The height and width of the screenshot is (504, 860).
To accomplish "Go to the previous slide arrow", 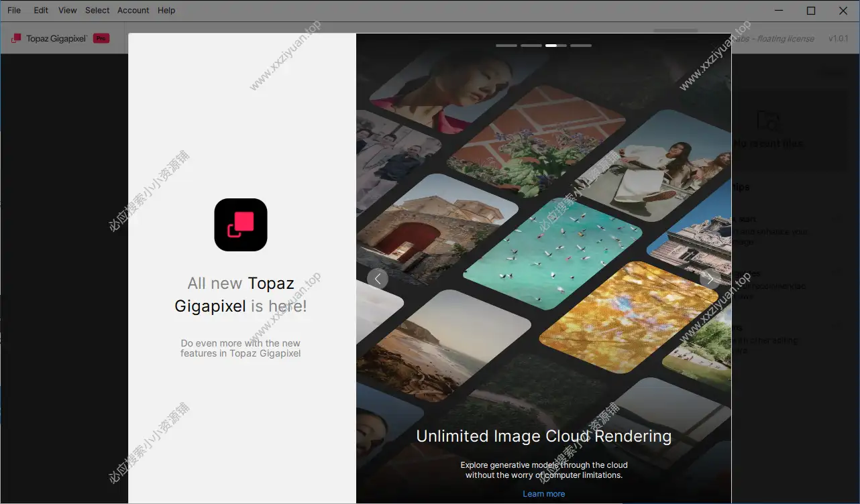I will pyautogui.click(x=377, y=278).
